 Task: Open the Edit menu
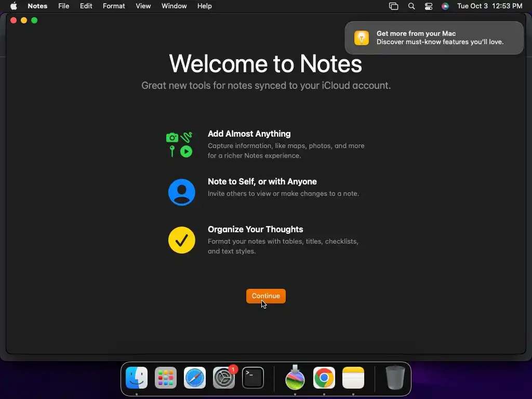tap(86, 6)
